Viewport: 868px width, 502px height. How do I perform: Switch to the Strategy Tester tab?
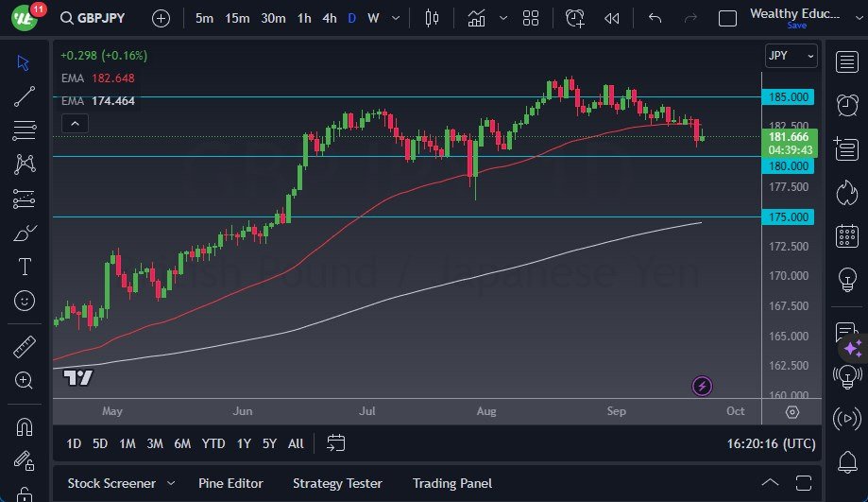[x=337, y=483]
